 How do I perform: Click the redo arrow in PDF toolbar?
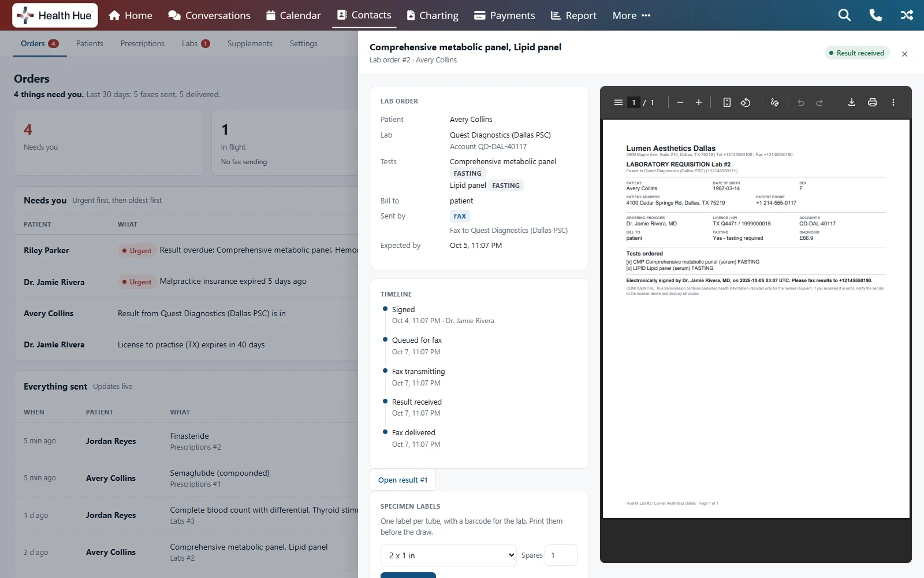[x=819, y=102]
